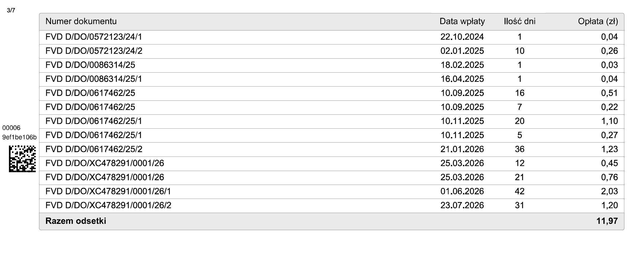Select the Numer dokumentu column header
Viewport: 644px width, 267px height.
(81, 21)
